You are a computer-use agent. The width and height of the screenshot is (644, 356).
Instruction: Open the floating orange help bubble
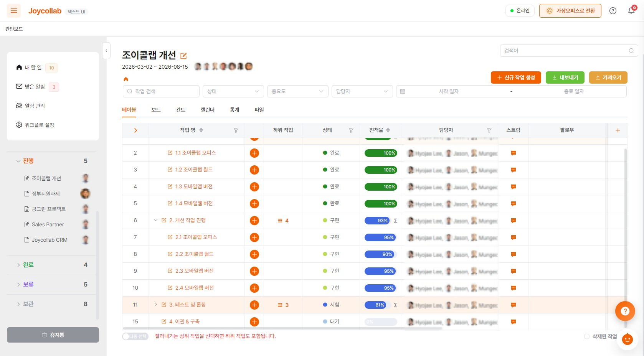[625, 311]
